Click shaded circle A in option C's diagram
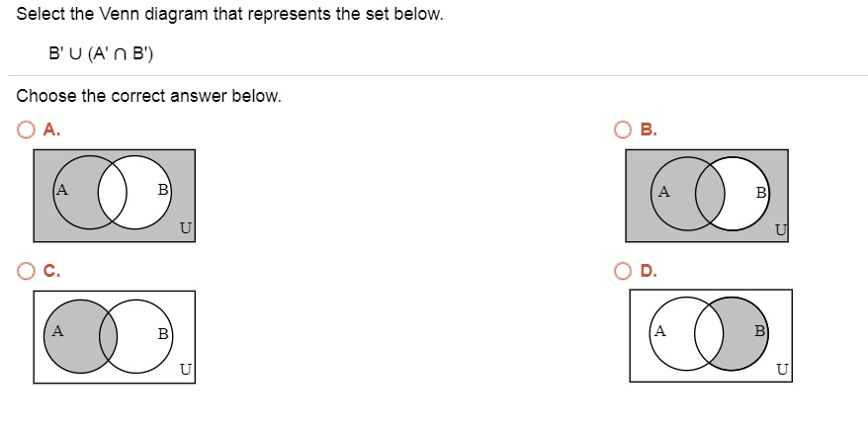 tap(69, 338)
